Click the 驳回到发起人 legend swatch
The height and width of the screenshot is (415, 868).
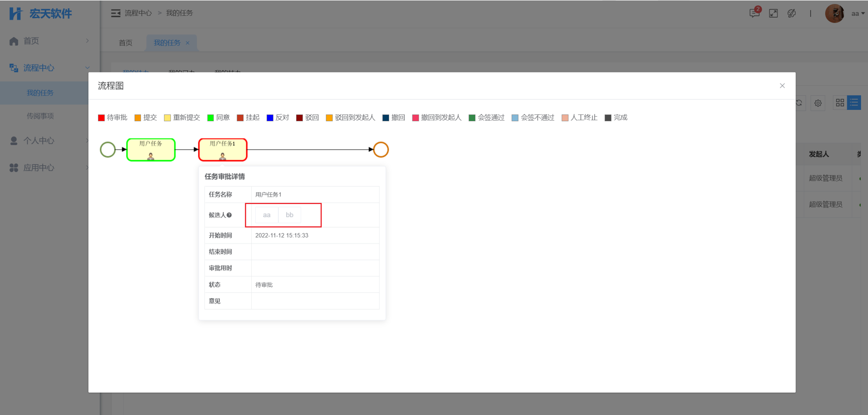coord(329,118)
